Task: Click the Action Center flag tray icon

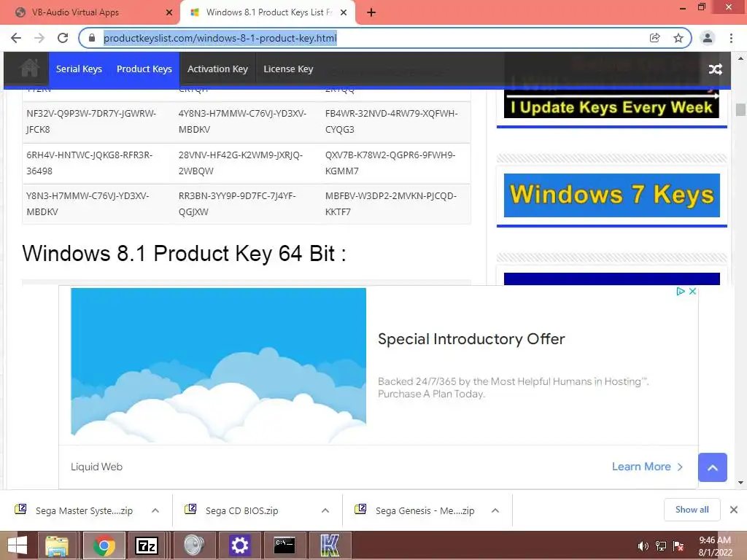Action: tap(678, 546)
